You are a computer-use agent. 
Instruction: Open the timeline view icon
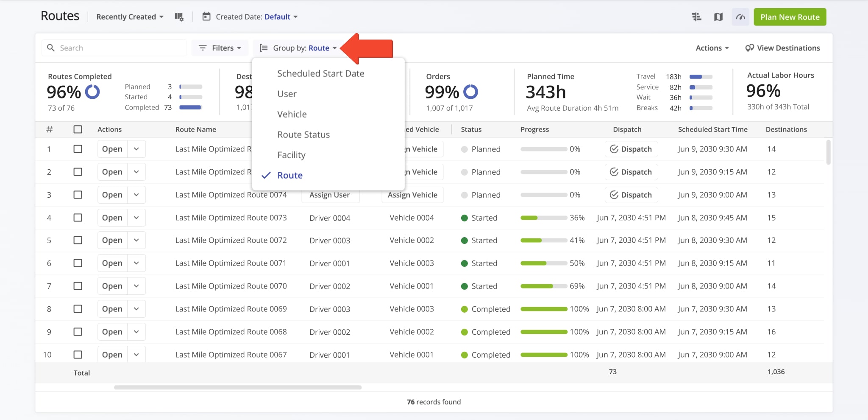click(696, 17)
